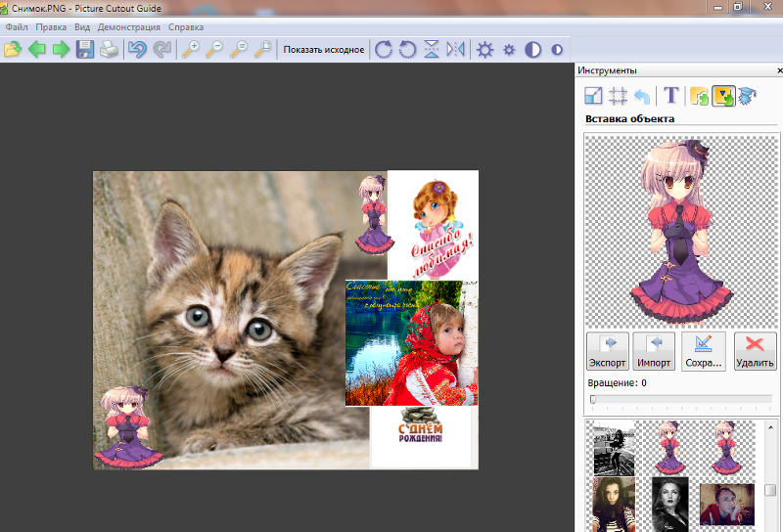The width and height of the screenshot is (783, 532).
Task: Select the crop tool in Инструменты
Action: tap(618, 95)
